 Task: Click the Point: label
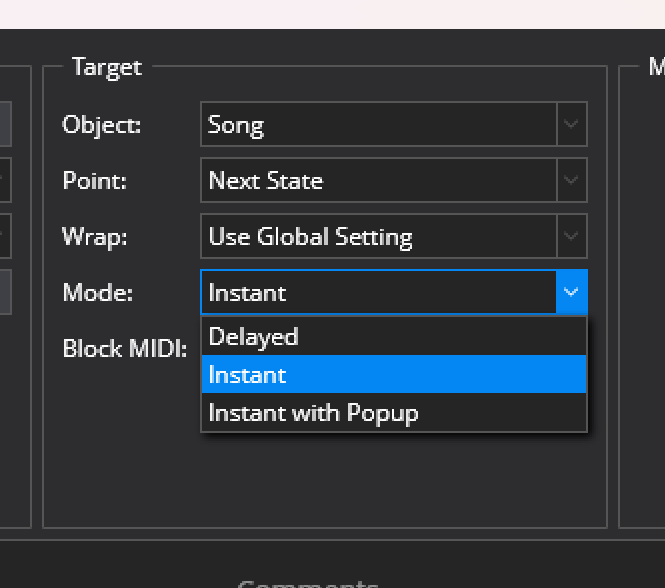tap(95, 181)
